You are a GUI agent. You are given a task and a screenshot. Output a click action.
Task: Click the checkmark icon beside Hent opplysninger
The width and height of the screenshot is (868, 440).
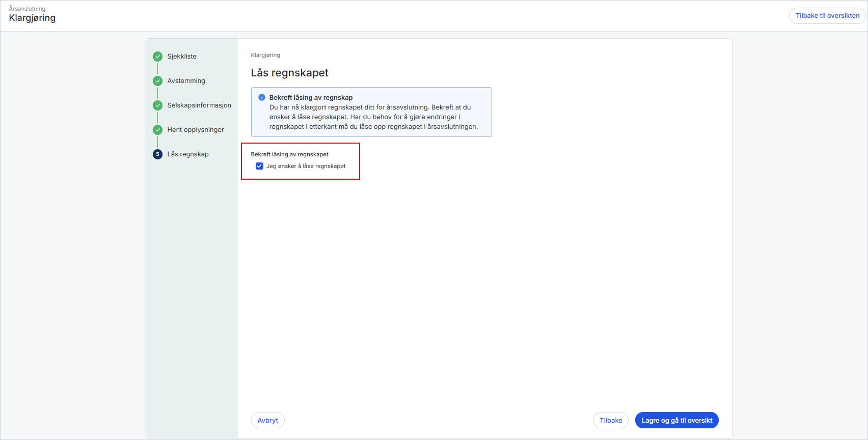click(157, 130)
